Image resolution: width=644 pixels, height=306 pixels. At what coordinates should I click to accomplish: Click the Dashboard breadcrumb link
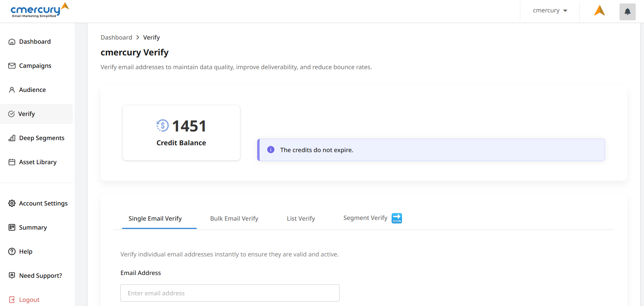(x=116, y=38)
